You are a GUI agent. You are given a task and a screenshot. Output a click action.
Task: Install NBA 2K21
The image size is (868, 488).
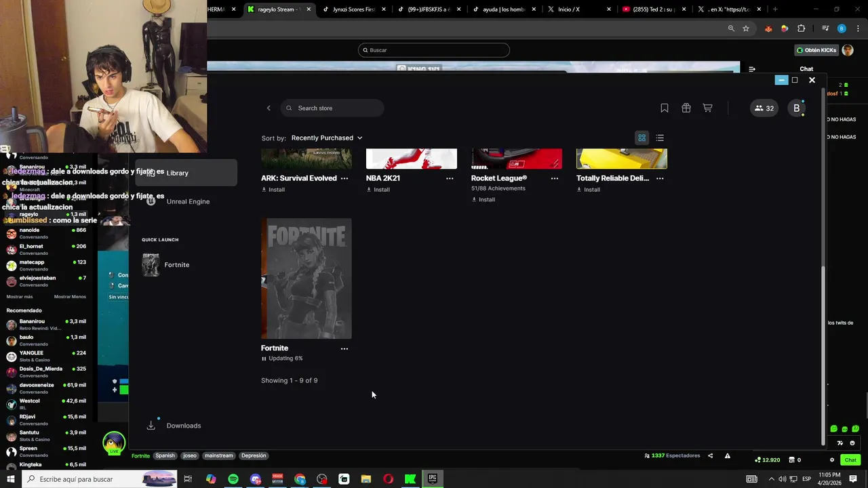[378, 190]
